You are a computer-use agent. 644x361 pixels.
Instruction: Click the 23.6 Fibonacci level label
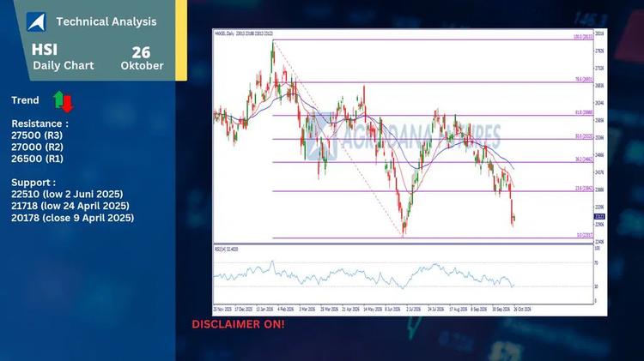point(584,189)
